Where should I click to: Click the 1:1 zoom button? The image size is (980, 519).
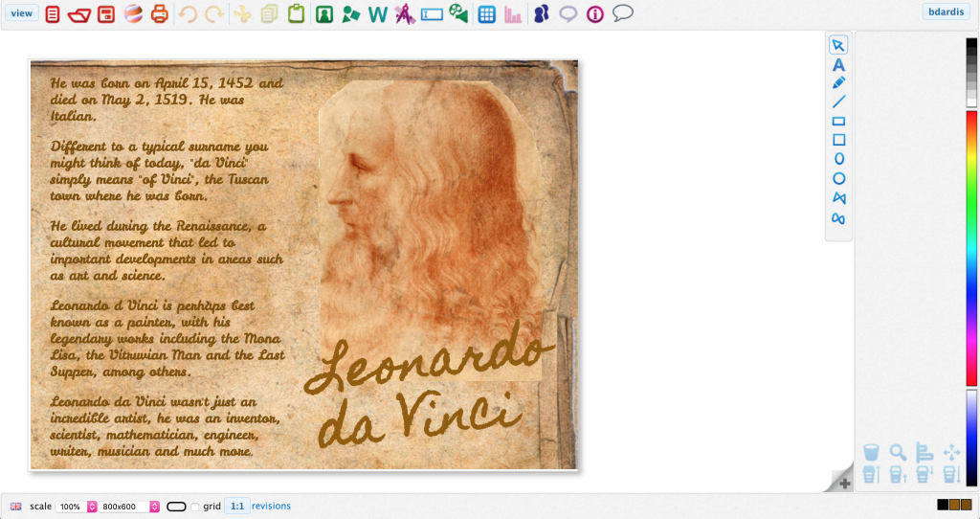(x=237, y=506)
